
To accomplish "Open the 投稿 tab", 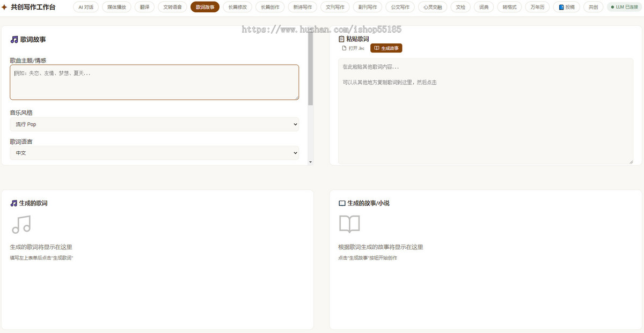I will point(566,8).
